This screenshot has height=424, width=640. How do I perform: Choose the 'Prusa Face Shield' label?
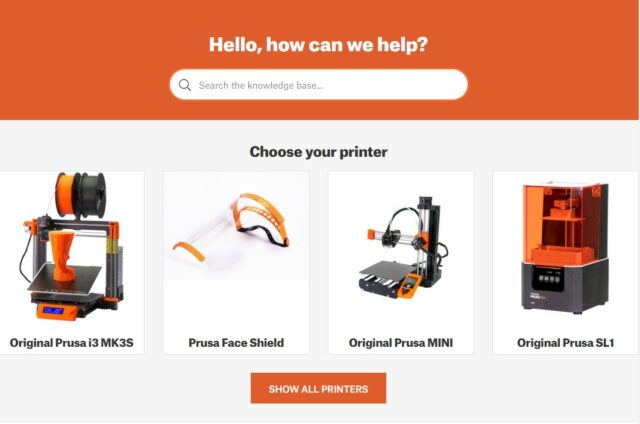(236, 343)
